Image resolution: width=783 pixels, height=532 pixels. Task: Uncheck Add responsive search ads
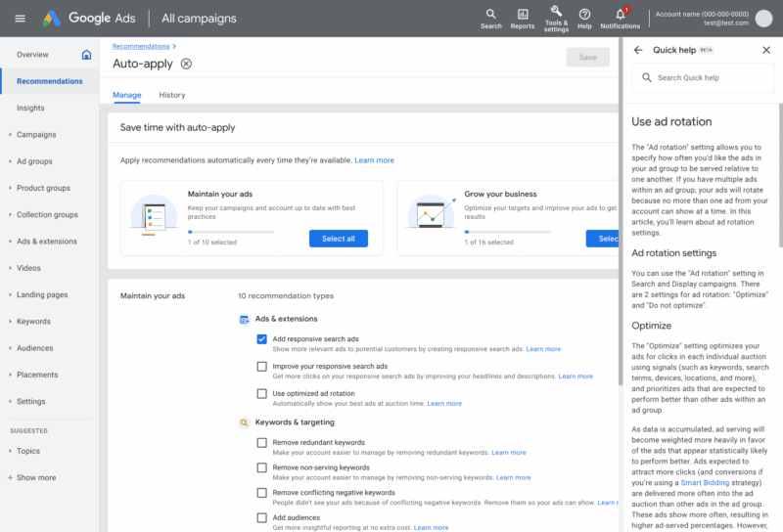click(x=261, y=339)
